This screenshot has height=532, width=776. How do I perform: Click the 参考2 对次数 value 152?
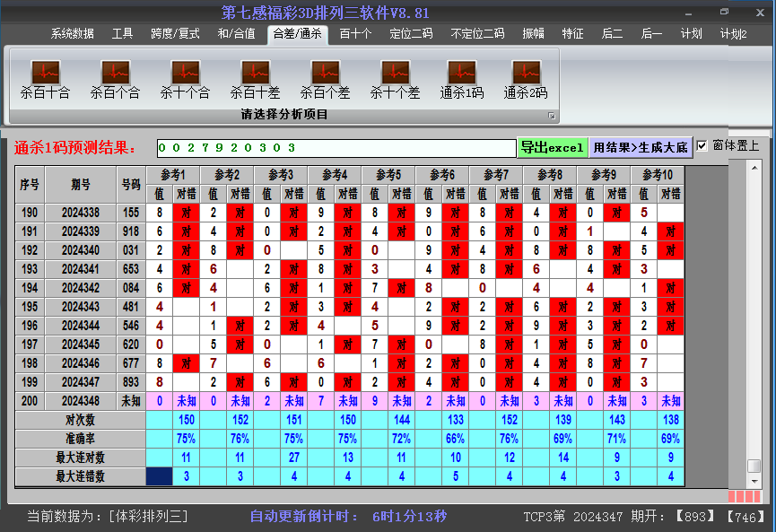click(240, 420)
